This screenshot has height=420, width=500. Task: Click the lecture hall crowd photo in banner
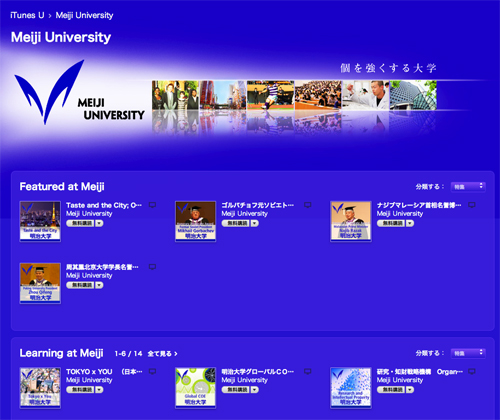click(x=318, y=95)
